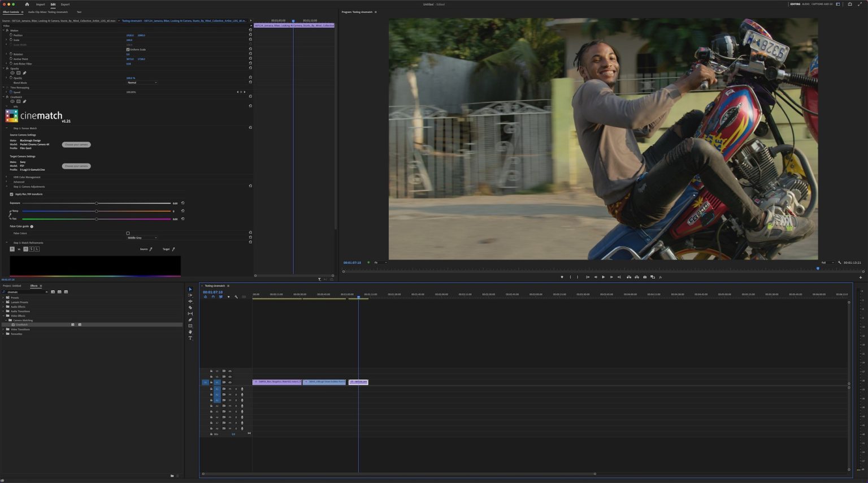Collapse the Video Effects folder

point(3,316)
